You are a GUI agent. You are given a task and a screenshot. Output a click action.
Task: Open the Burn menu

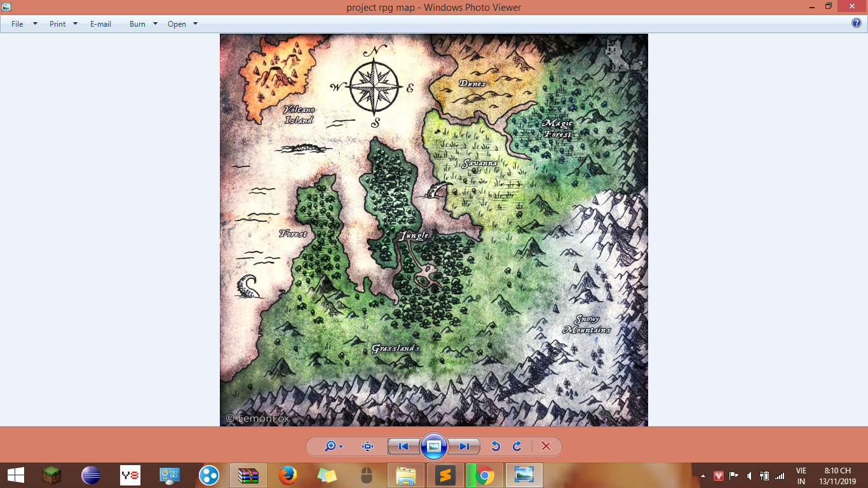pyautogui.click(x=137, y=24)
